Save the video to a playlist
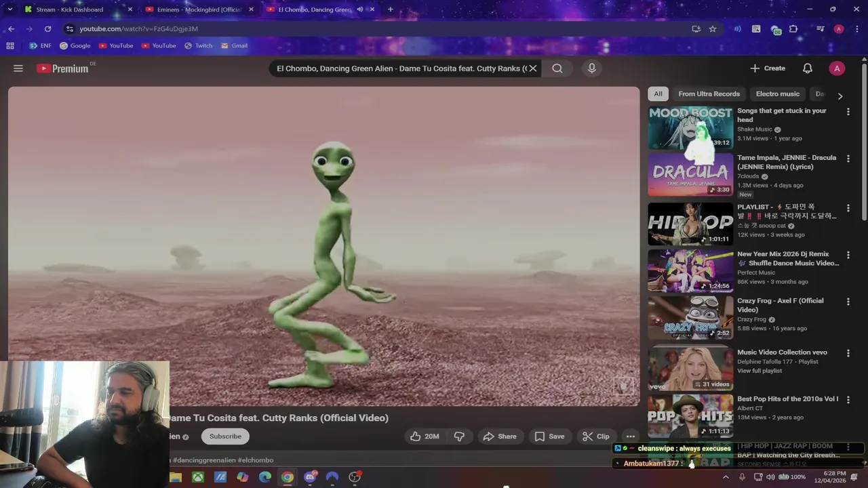868x488 pixels. pos(549,436)
